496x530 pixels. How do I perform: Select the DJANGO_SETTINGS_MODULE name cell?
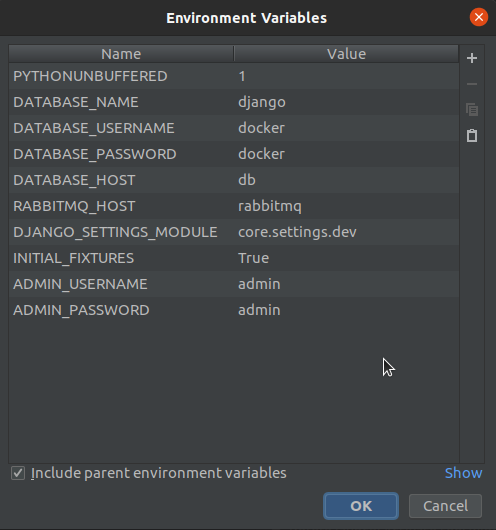pos(121,232)
